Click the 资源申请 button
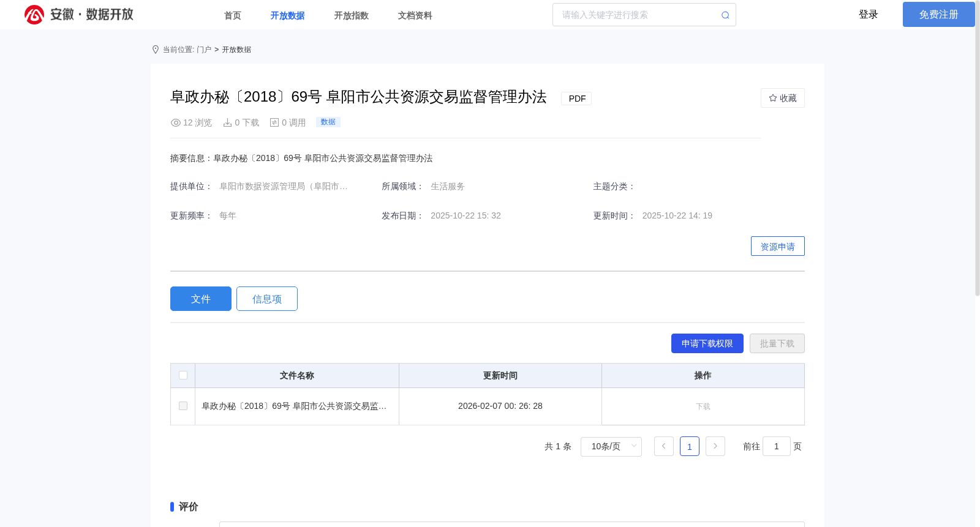Viewport: 980px width, 527px height. click(x=778, y=246)
